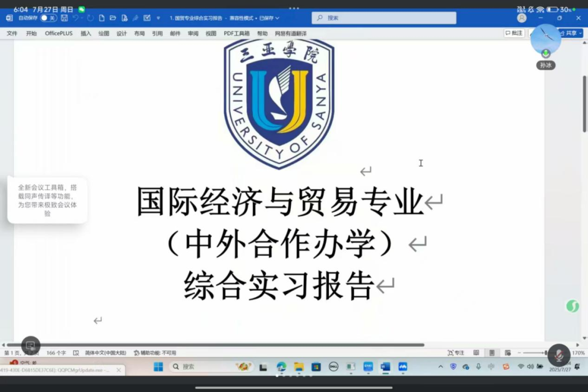Open the Windows Start menu
This screenshot has height=392, width=588.
coord(158,366)
